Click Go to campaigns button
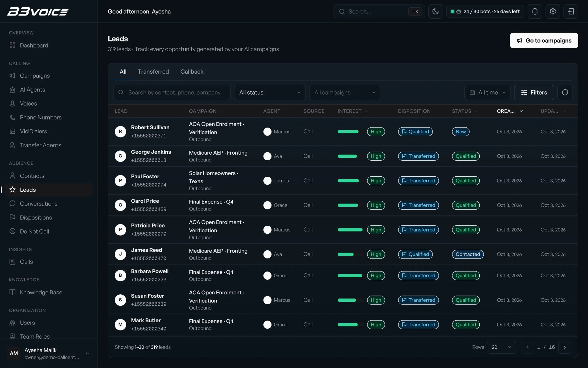Screen dimensions: 588x368 tap(544, 40)
